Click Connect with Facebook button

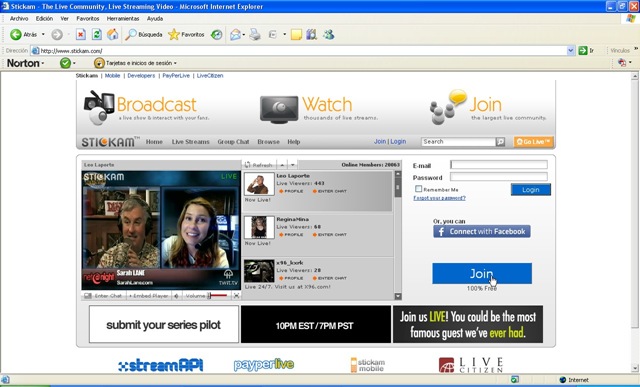coord(482,231)
